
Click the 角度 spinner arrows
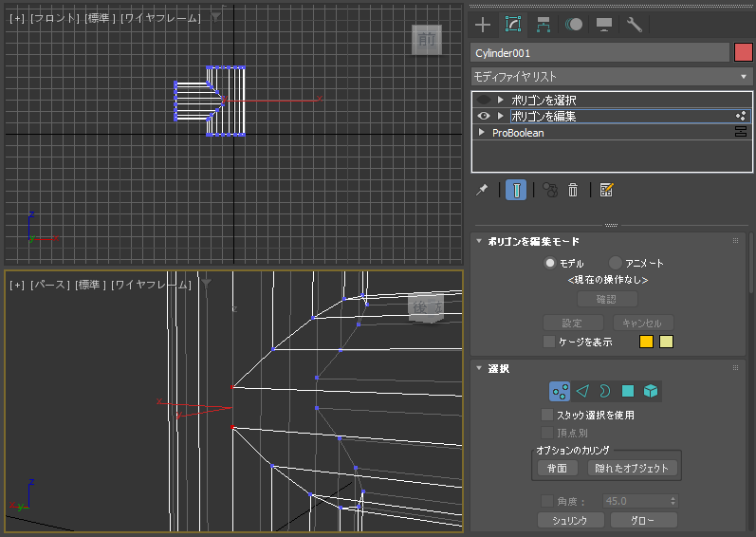tap(673, 501)
